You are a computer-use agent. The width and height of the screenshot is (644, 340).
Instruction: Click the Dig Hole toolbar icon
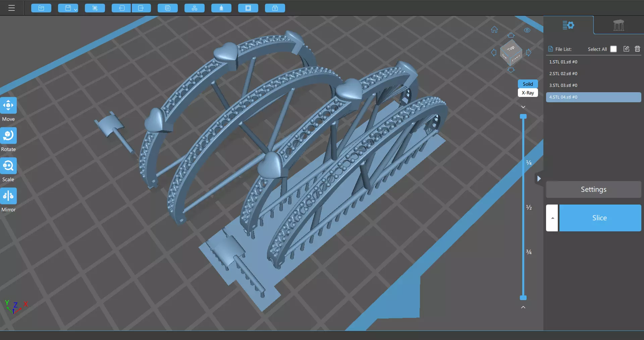(x=248, y=8)
